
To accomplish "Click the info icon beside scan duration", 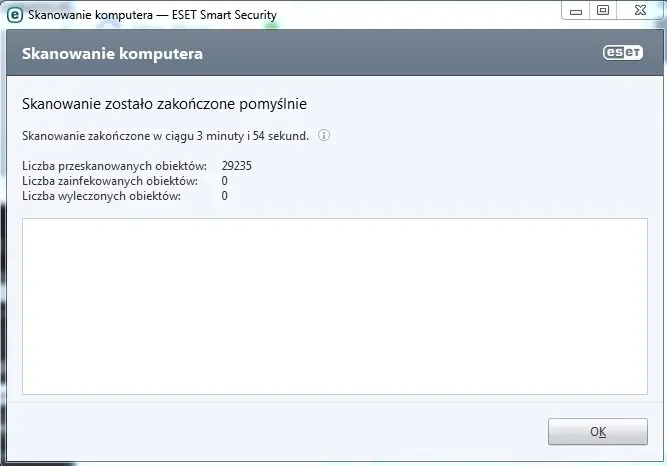I will [324, 135].
